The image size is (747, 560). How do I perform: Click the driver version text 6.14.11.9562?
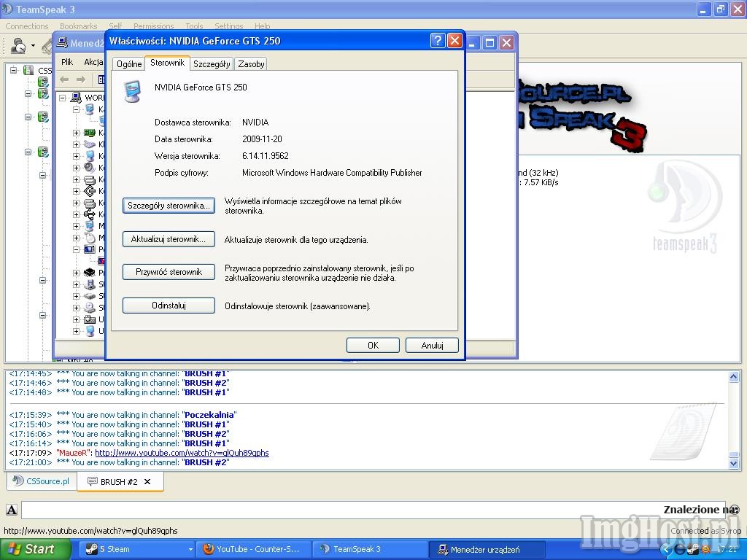click(x=266, y=156)
